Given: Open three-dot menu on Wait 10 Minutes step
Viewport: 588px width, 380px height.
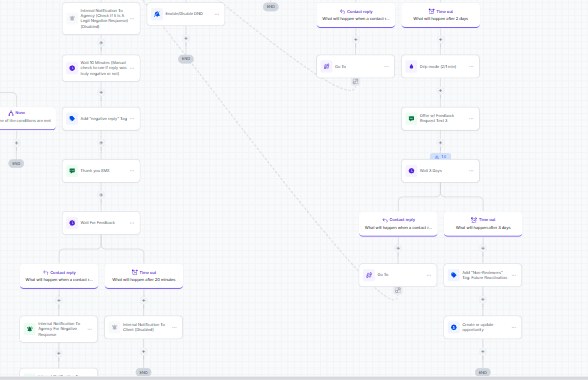Looking at the screenshot, I should [132, 68].
